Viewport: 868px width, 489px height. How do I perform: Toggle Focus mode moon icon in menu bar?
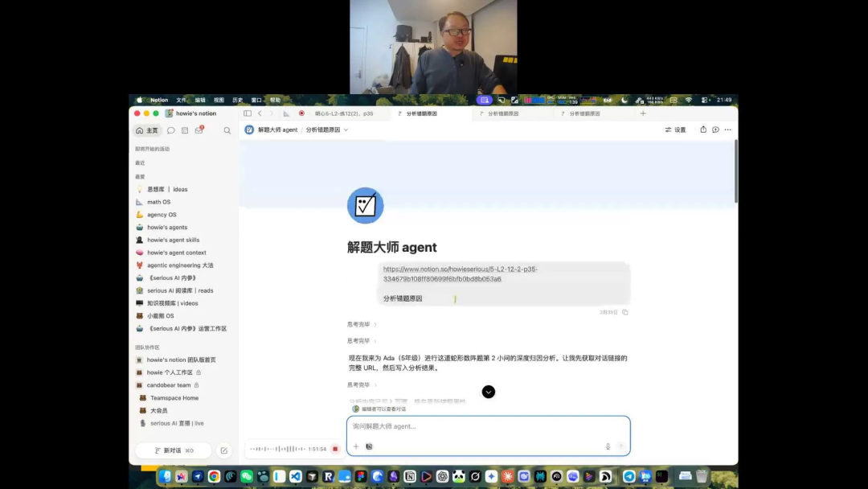click(x=624, y=101)
